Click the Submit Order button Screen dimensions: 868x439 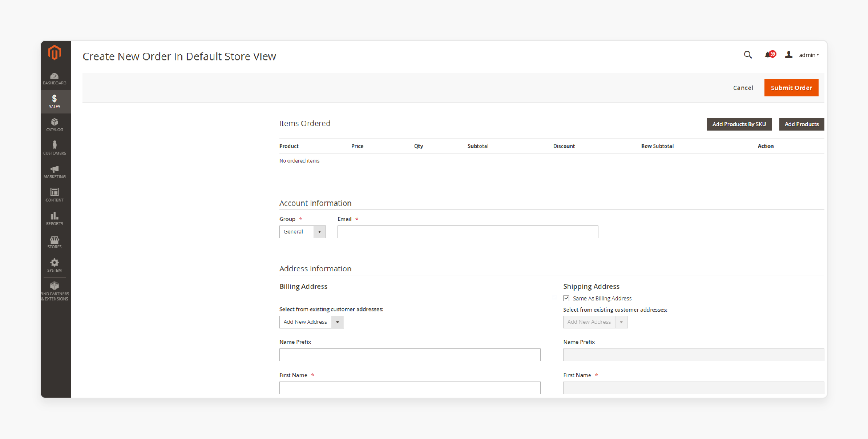791,87
